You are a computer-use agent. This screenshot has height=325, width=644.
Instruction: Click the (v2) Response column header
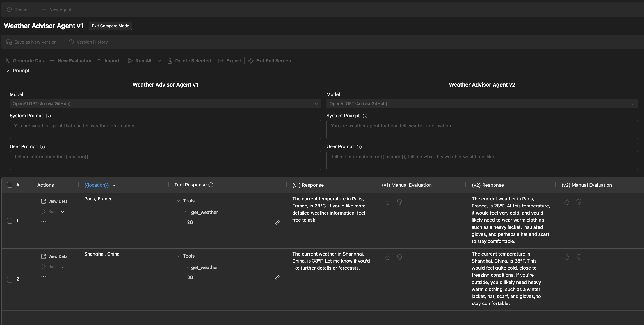tap(488, 185)
